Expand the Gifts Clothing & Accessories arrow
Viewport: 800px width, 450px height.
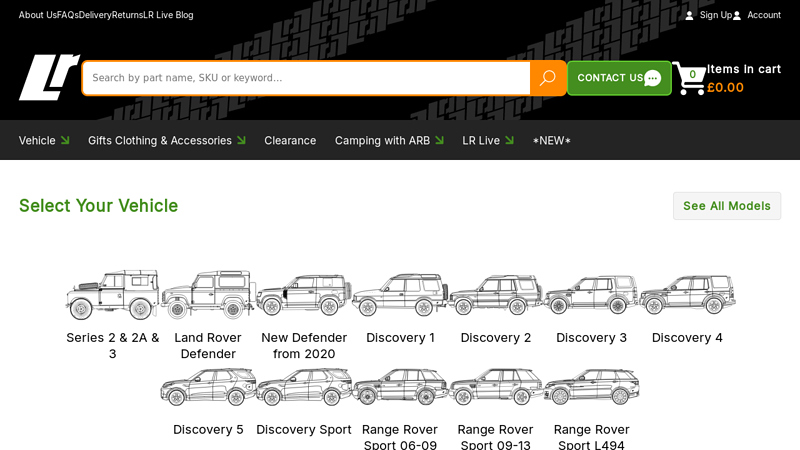click(x=241, y=140)
